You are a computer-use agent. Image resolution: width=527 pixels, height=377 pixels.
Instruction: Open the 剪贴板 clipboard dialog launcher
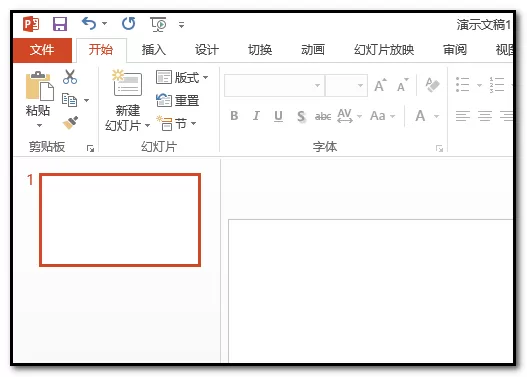click(90, 148)
